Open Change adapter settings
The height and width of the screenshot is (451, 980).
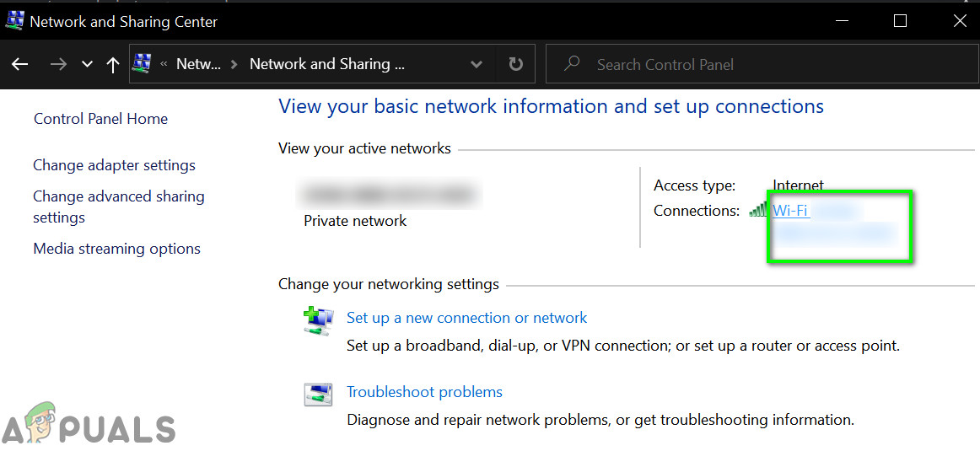click(x=114, y=165)
